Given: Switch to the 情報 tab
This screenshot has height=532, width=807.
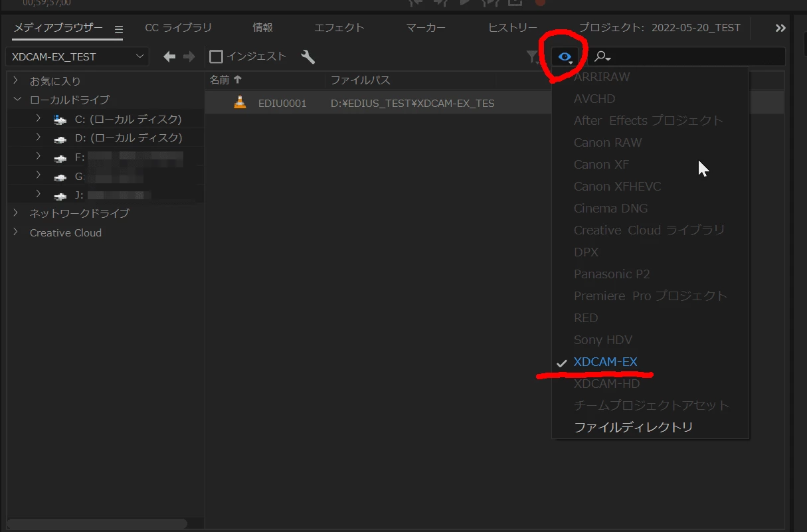Looking at the screenshot, I should coord(262,28).
